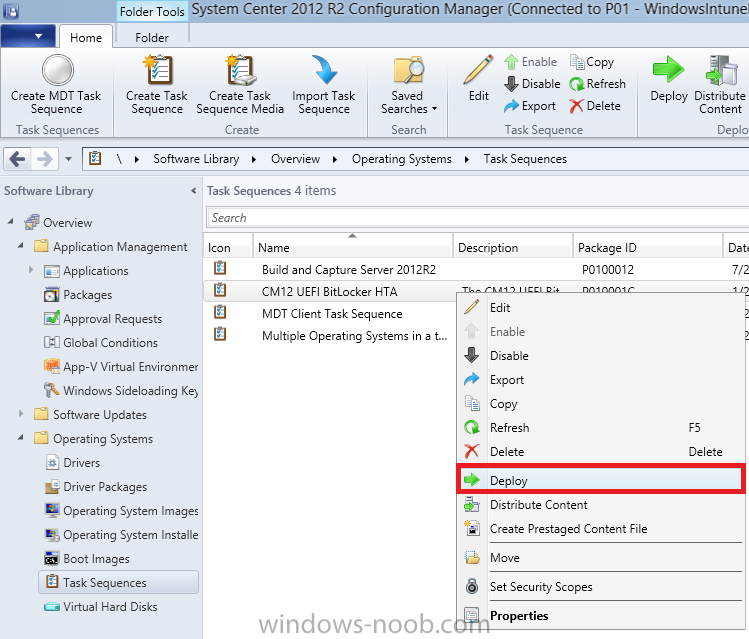Open navigation history dropdown arrow
Screen dimensions: 749x639
[x=69, y=159]
